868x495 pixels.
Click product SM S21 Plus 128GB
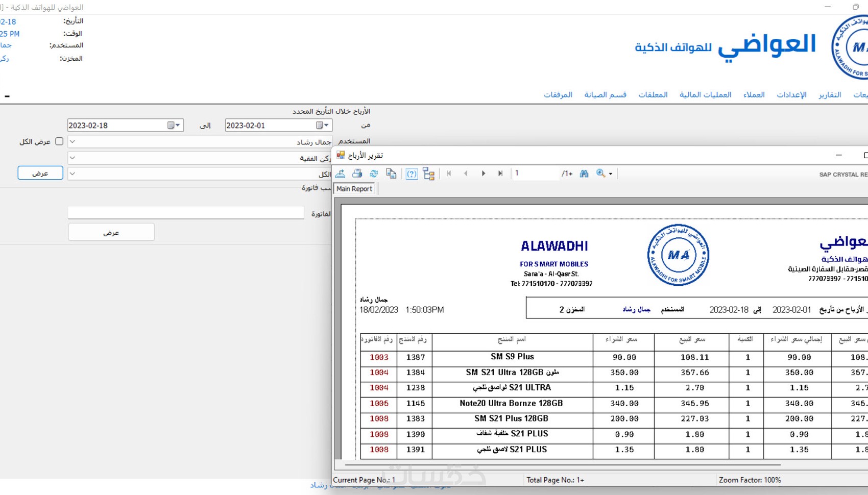[511, 418]
